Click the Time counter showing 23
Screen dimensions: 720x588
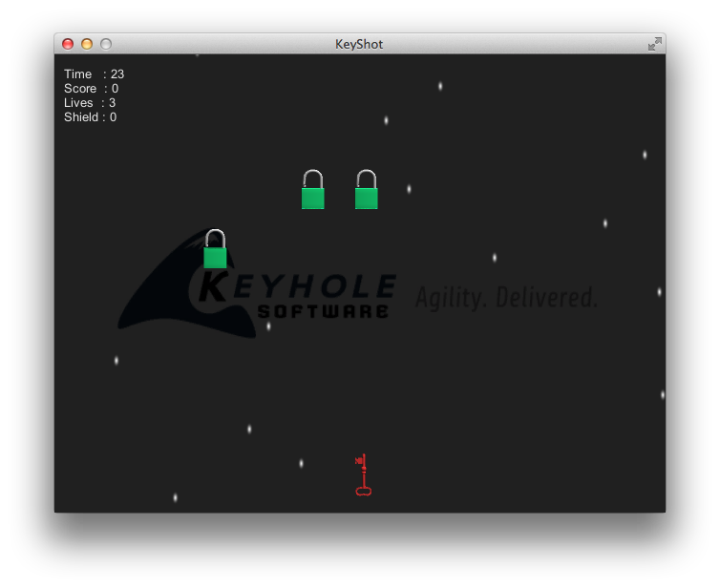tap(94, 74)
